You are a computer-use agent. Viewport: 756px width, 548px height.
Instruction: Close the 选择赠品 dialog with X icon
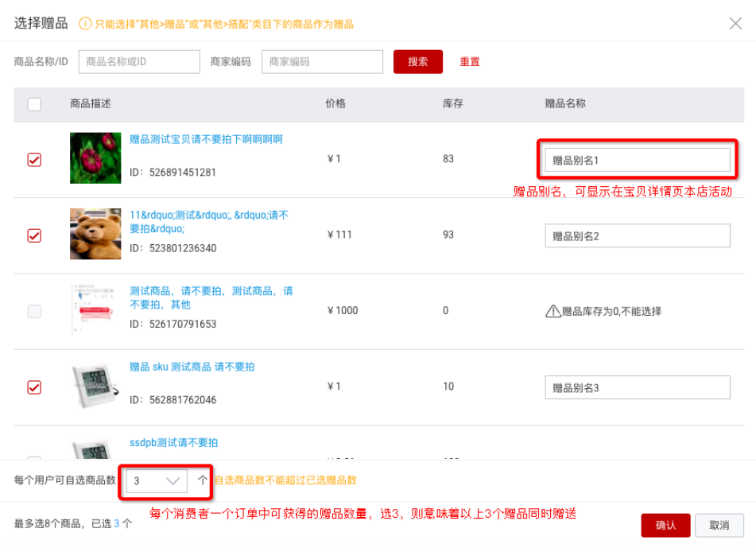pyautogui.click(x=735, y=23)
